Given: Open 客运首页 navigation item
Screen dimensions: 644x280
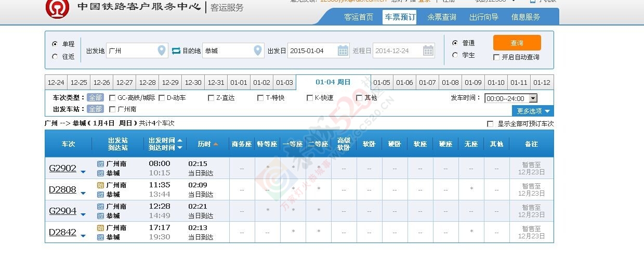Looking at the screenshot, I should [359, 17].
